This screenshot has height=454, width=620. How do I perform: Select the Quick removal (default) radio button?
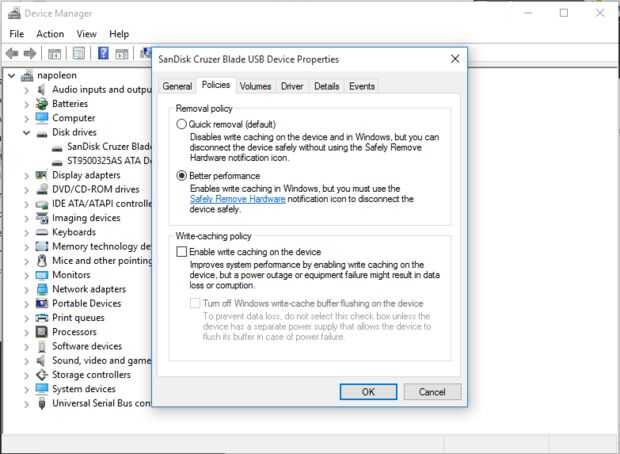[181, 124]
